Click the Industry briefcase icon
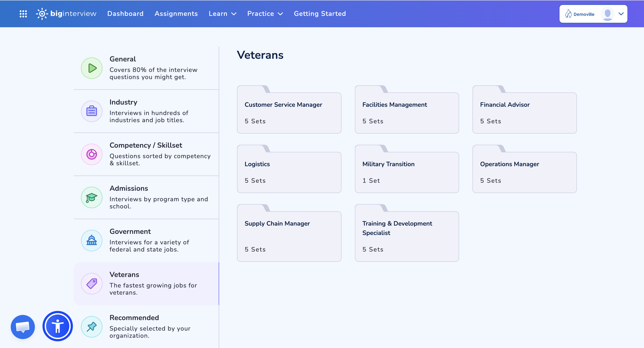This screenshot has width=644, height=348. [91, 111]
